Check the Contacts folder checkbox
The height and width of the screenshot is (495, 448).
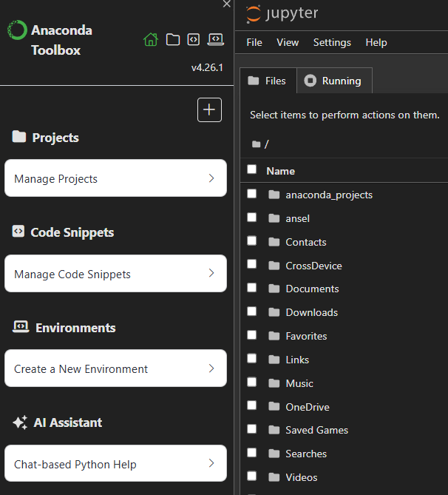[252, 241]
